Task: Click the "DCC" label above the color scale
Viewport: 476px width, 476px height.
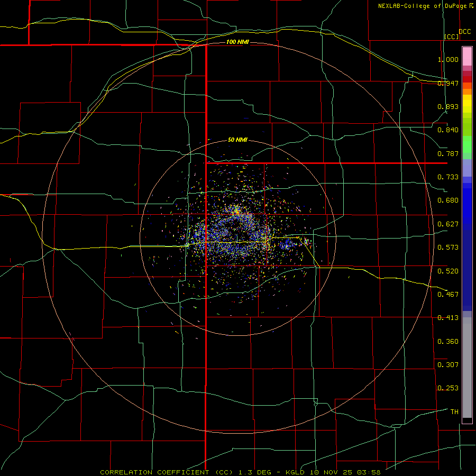Action: point(465,32)
